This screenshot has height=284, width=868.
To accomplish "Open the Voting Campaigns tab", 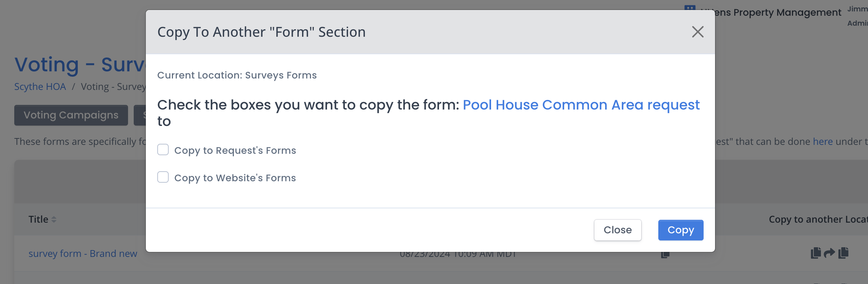I will [71, 115].
